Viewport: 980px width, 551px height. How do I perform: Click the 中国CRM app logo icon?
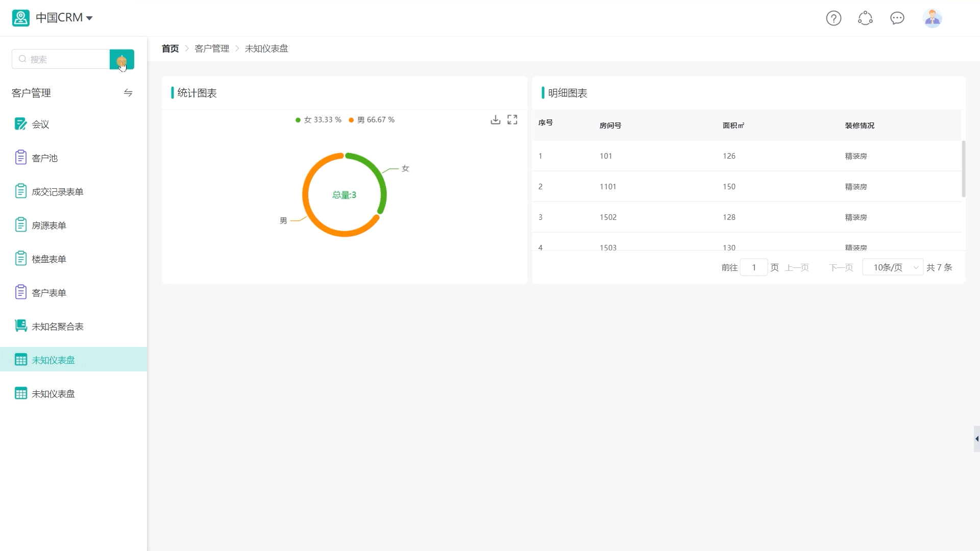[x=21, y=18]
